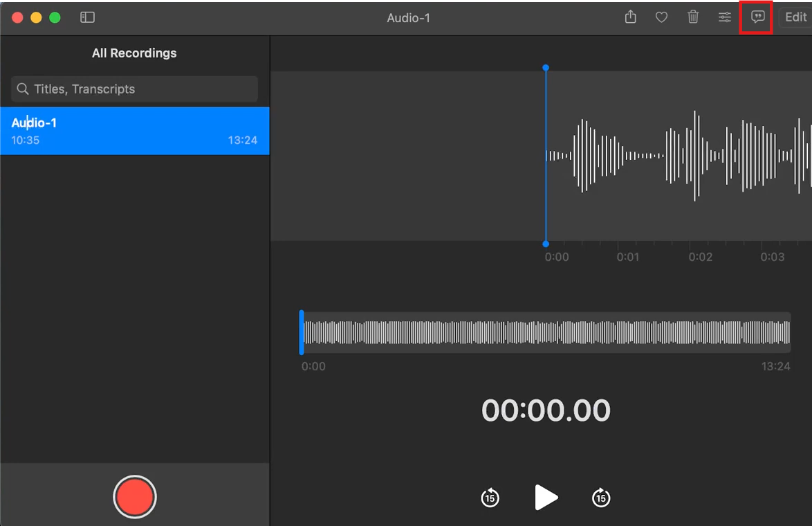The height and width of the screenshot is (526, 812).
Task: Click the Edit button
Action: pyautogui.click(x=795, y=17)
